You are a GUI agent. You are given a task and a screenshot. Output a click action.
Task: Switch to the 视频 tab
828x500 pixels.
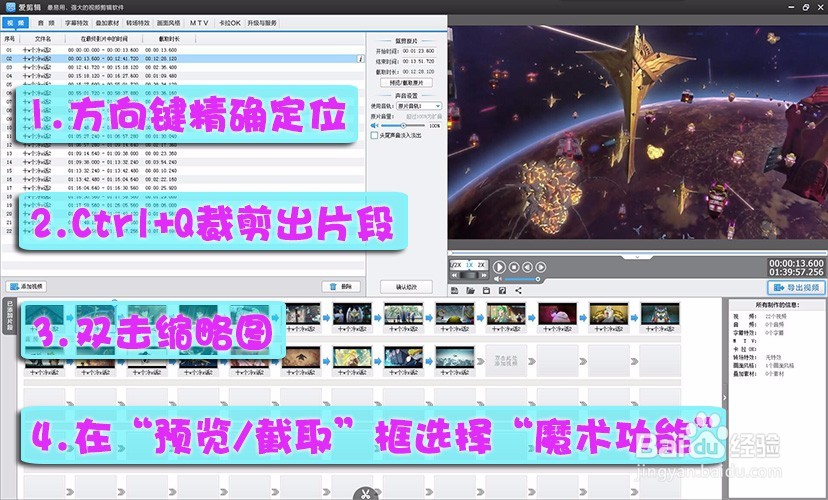point(15,23)
